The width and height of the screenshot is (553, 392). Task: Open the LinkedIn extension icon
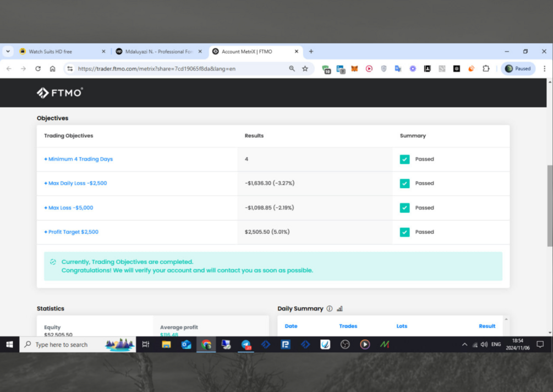(x=341, y=69)
